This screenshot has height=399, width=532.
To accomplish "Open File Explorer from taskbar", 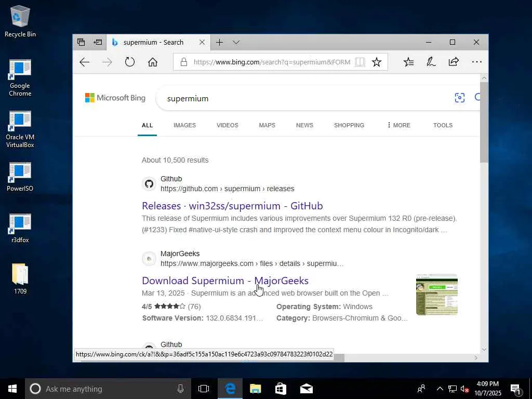I will point(255,389).
